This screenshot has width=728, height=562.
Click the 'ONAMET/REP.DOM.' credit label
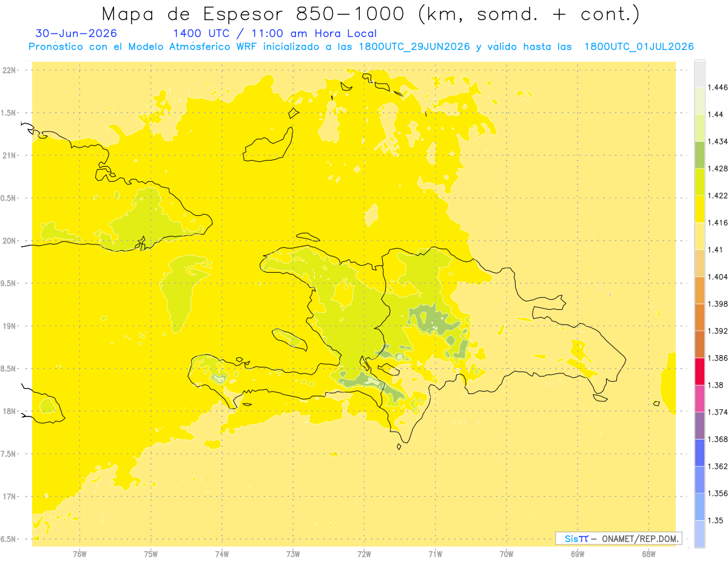click(x=639, y=538)
